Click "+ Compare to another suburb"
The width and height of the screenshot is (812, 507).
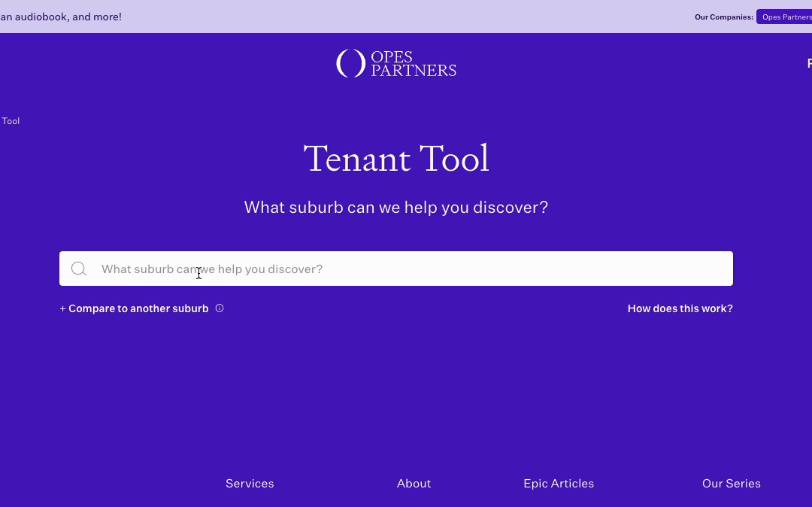coord(134,308)
